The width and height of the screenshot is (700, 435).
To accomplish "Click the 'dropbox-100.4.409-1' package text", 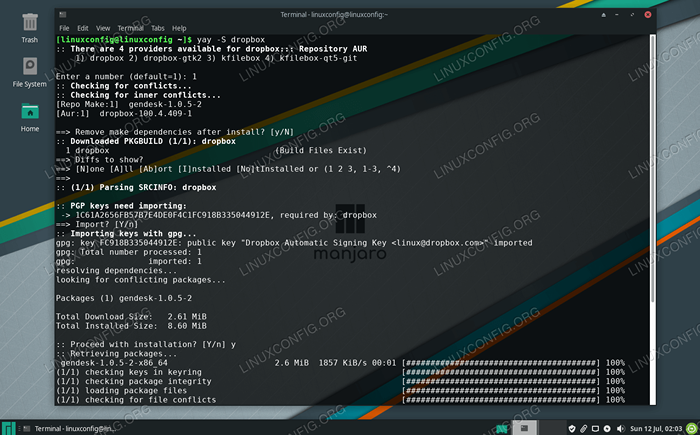I will pyautogui.click(x=146, y=113).
